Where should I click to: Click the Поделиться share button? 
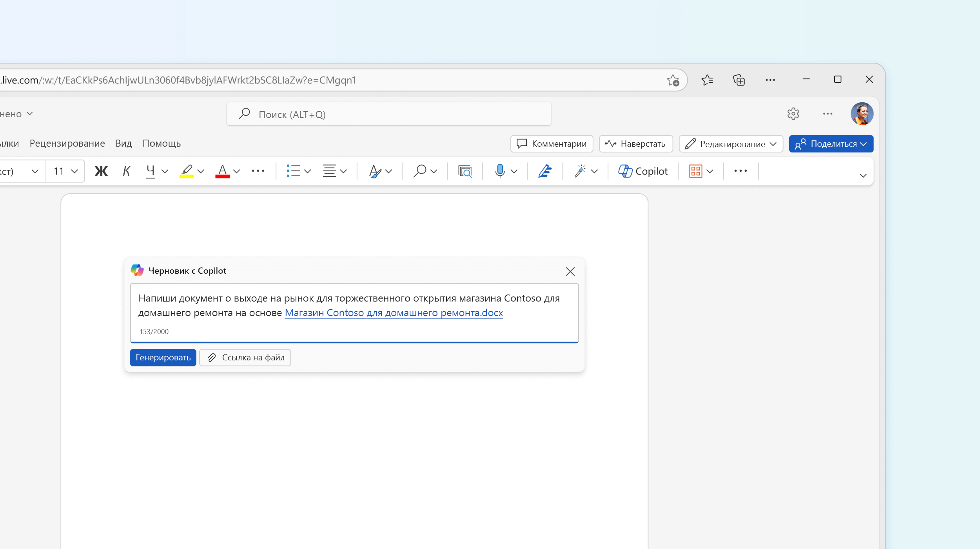831,144
